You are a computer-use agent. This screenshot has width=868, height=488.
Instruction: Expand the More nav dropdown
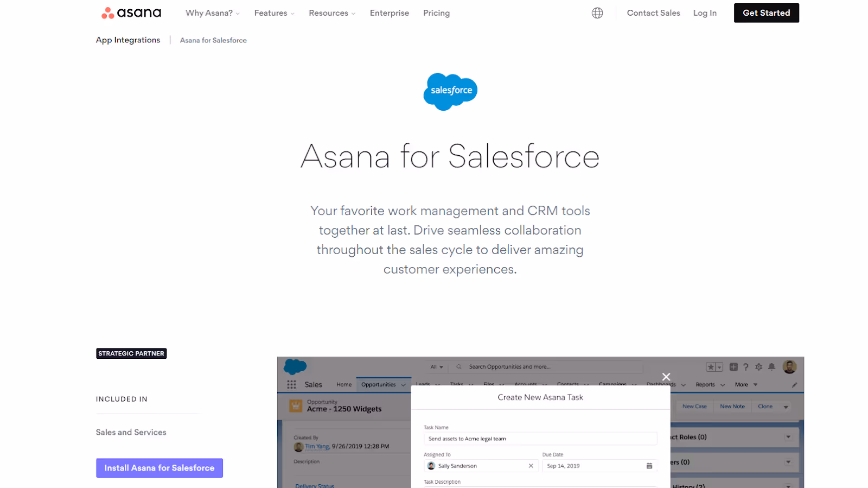tap(746, 385)
